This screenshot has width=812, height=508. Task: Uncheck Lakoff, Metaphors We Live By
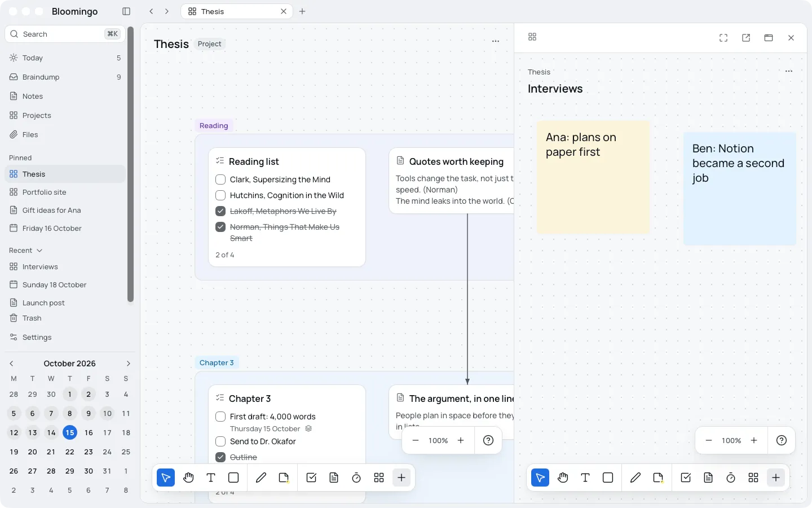[220, 211]
